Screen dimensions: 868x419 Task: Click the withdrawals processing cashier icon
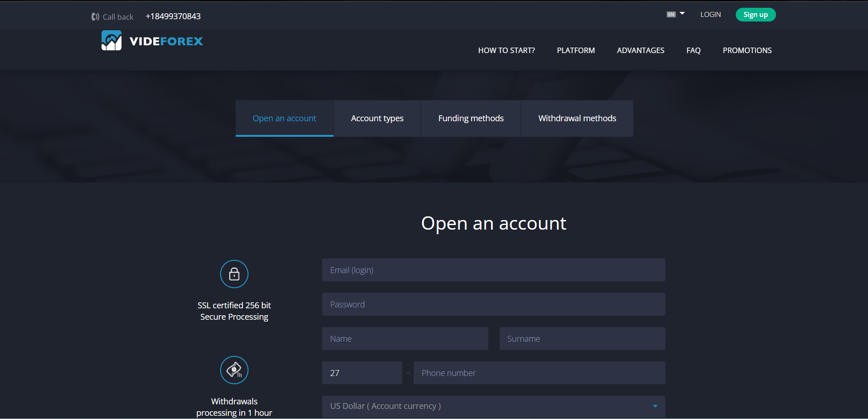click(x=234, y=370)
